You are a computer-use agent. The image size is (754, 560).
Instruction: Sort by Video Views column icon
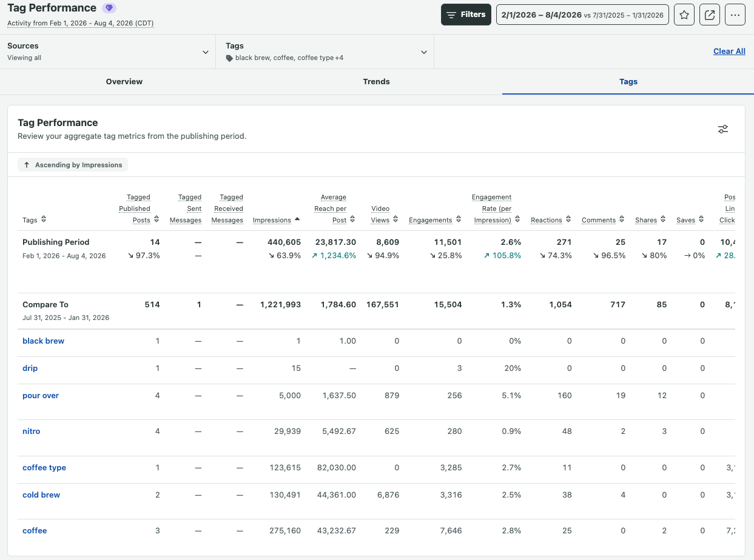[396, 219]
